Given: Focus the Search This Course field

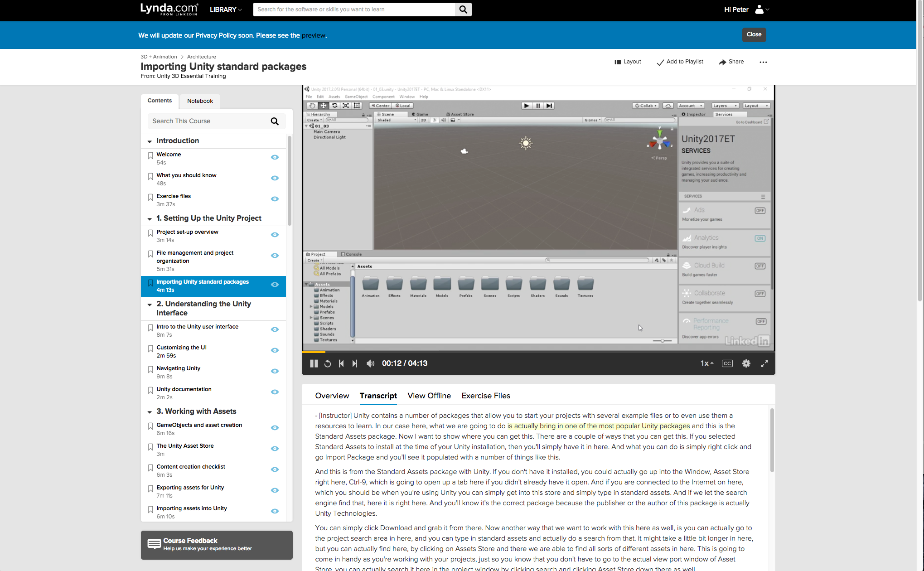Looking at the screenshot, I should pos(209,121).
